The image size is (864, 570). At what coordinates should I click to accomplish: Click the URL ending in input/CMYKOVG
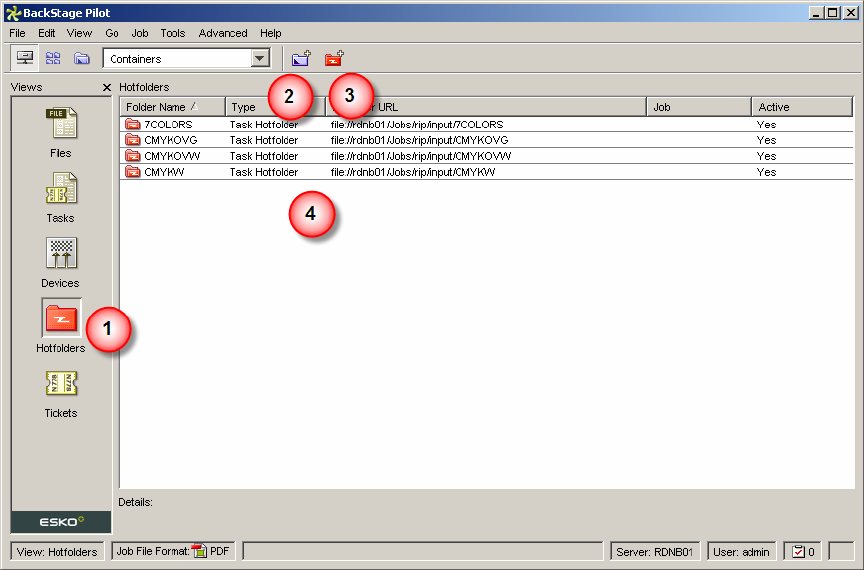tap(419, 140)
